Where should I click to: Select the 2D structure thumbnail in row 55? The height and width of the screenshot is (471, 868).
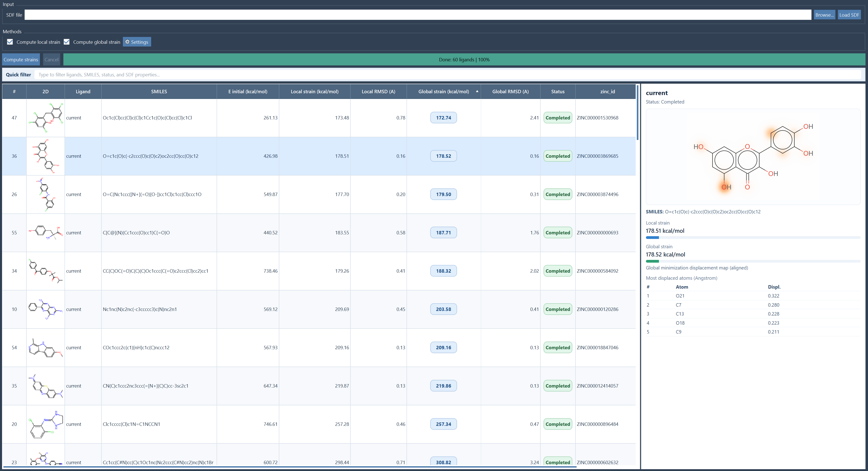coord(45,233)
